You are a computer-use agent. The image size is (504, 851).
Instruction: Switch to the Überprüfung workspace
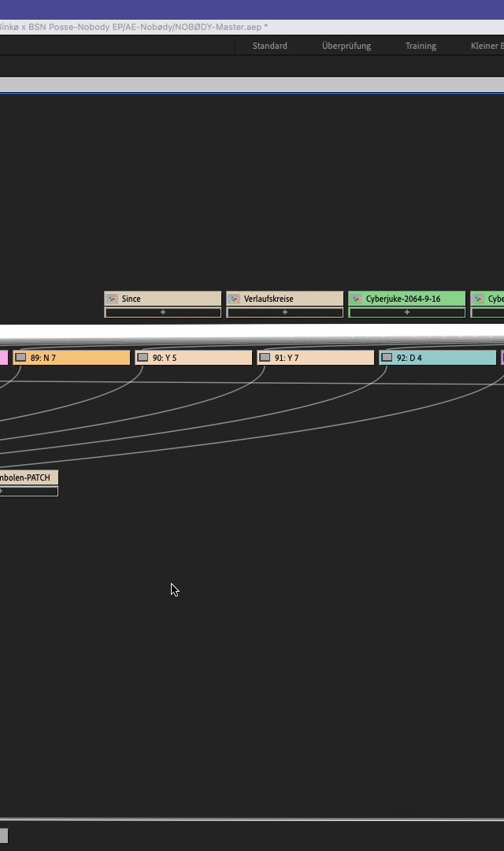coord(346,46)
